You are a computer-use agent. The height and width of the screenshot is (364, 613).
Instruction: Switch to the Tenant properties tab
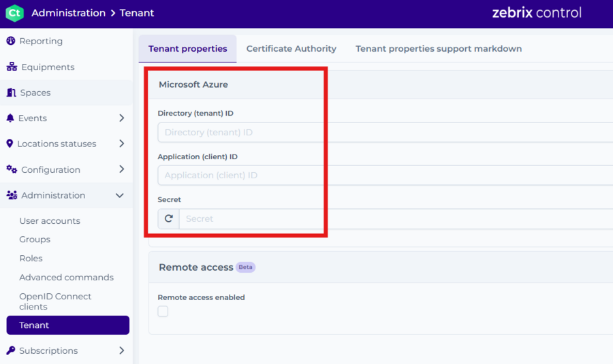click(188, 49)
